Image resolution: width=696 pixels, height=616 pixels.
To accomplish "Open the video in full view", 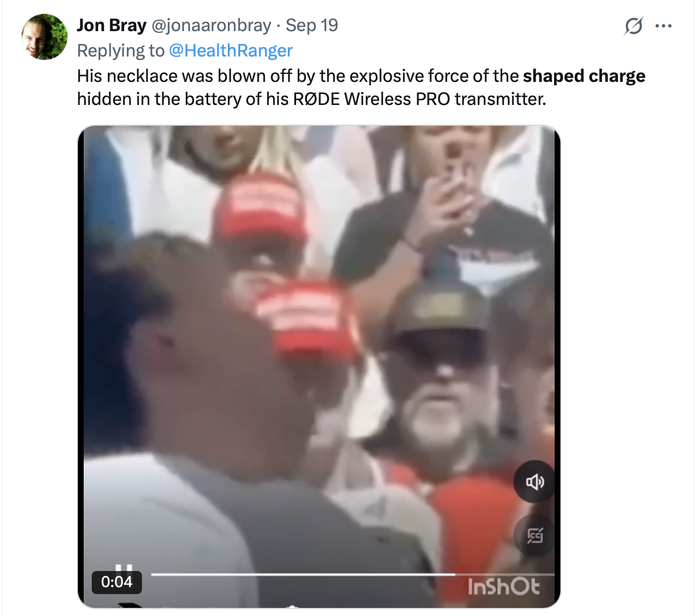I will point(319,346).
